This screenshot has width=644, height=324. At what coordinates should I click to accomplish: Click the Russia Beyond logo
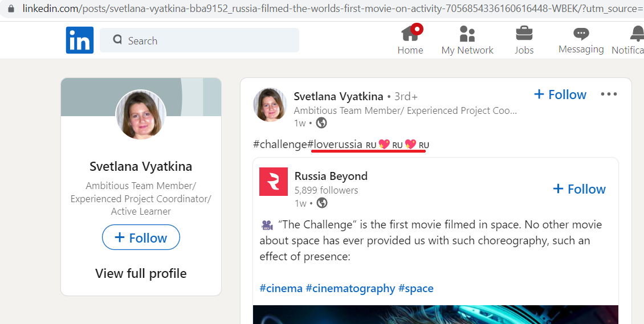(274, 182)
